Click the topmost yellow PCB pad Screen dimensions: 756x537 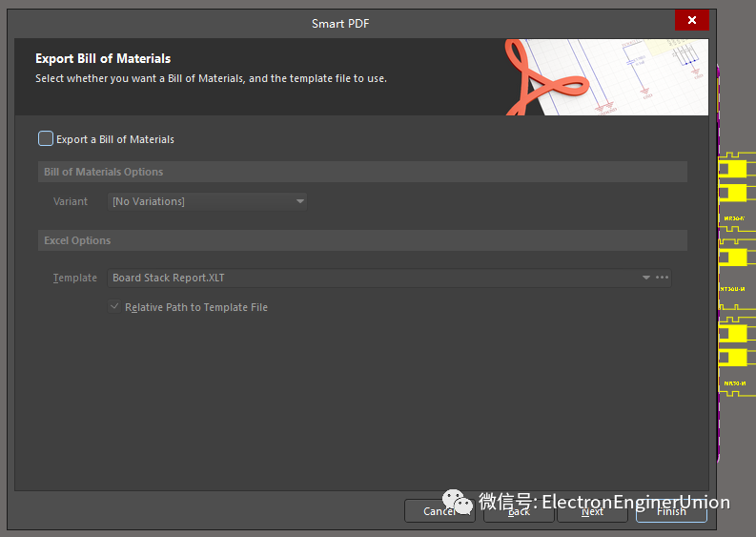pyautogui.click(x=733, y=168)
